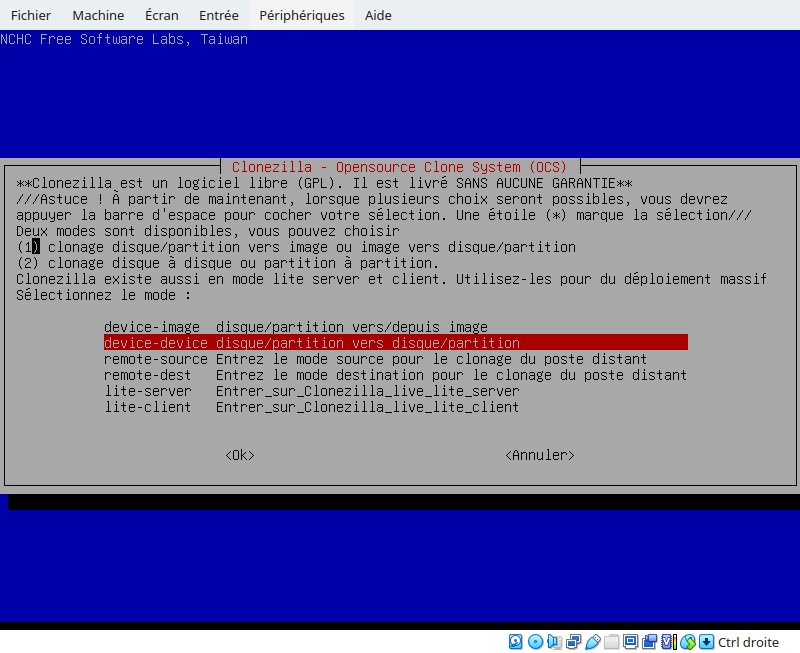Click the USB devices icon
The height and width of the screenshot is (653, 800).
(593, 642)
